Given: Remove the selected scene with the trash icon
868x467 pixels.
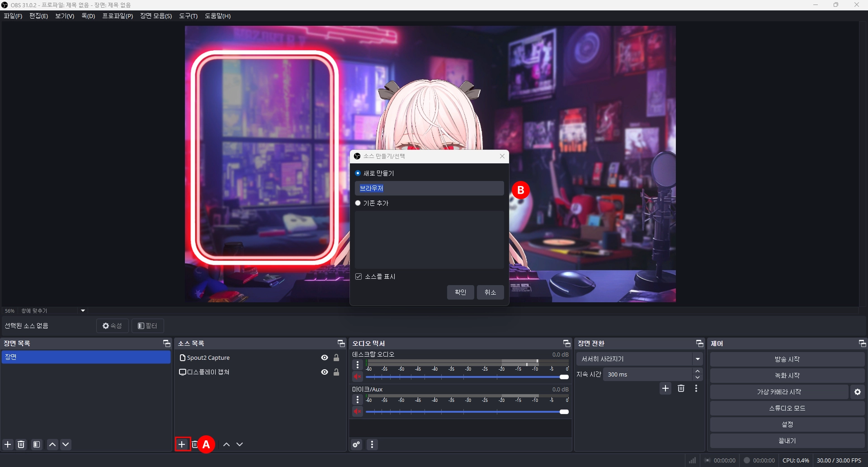Looking at the screenshot, I should point(21,444).
